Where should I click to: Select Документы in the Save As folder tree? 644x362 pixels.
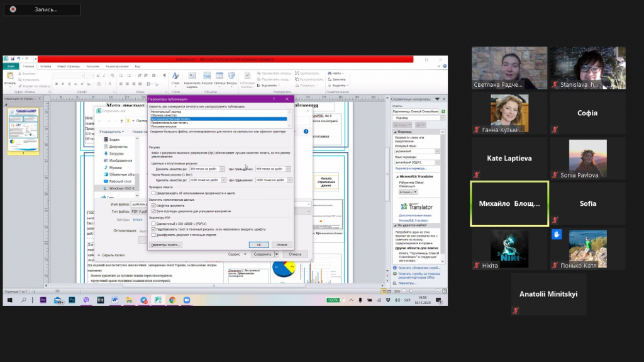tap(116, 147)
